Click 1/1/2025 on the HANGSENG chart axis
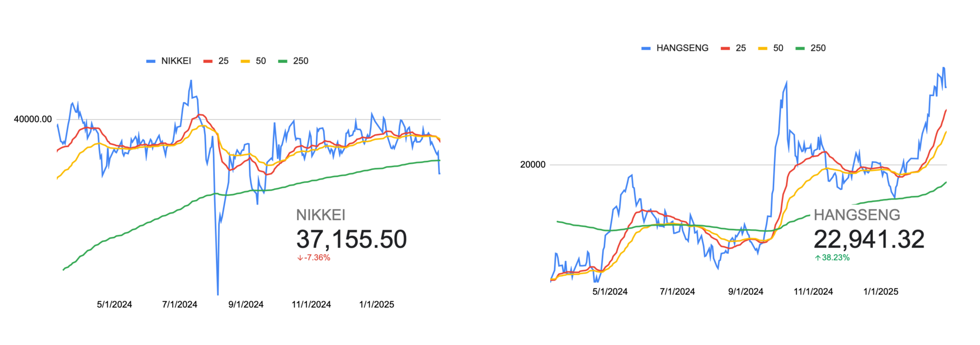Screen dimensions: 980x345 coord(881,291)
